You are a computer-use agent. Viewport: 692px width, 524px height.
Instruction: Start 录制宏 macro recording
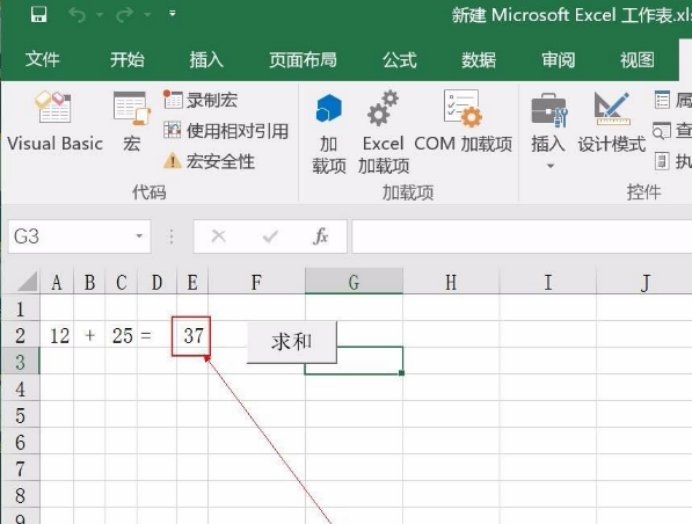coord(200,100)
